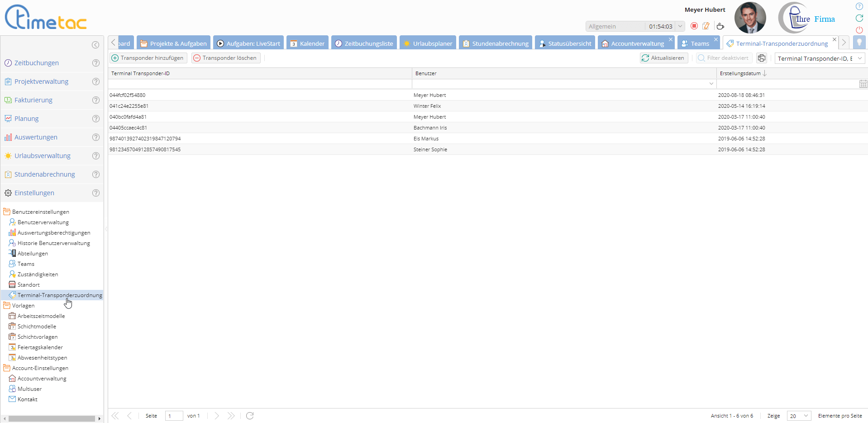The width and height of the screenshot is (868, 423).
Task: Click the Aktualisieren button
Action: pyautogui.click(x=663, y=58)
